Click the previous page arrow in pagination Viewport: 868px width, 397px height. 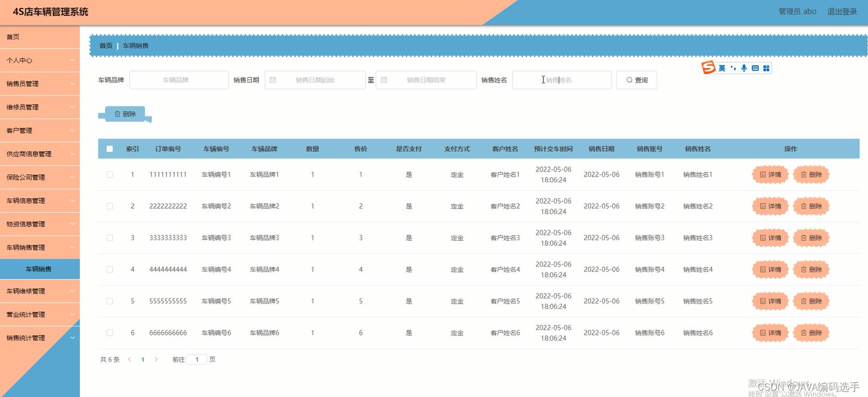[x=129, y=359]
